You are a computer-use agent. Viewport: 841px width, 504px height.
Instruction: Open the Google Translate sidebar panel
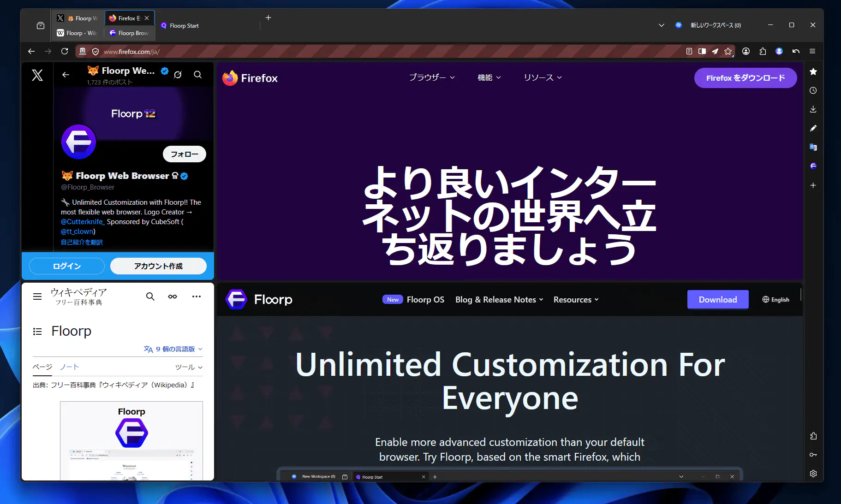point(813,147)
